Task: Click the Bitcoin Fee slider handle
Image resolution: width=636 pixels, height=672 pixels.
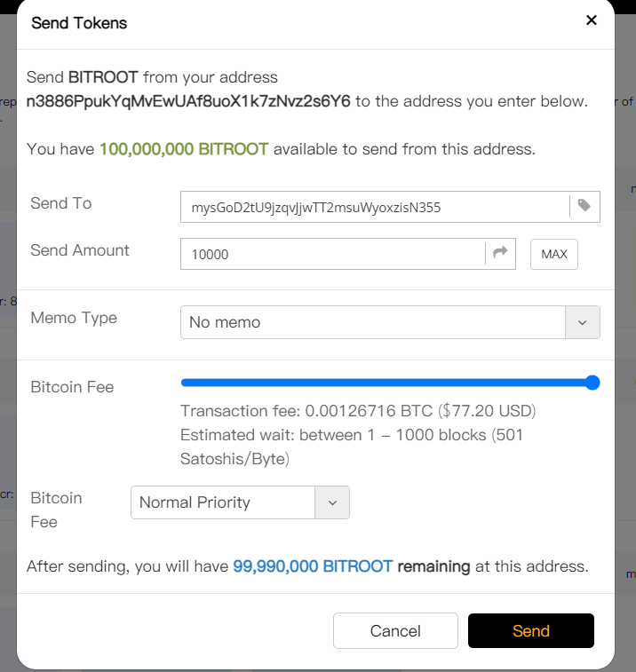Action: [592, 383]
